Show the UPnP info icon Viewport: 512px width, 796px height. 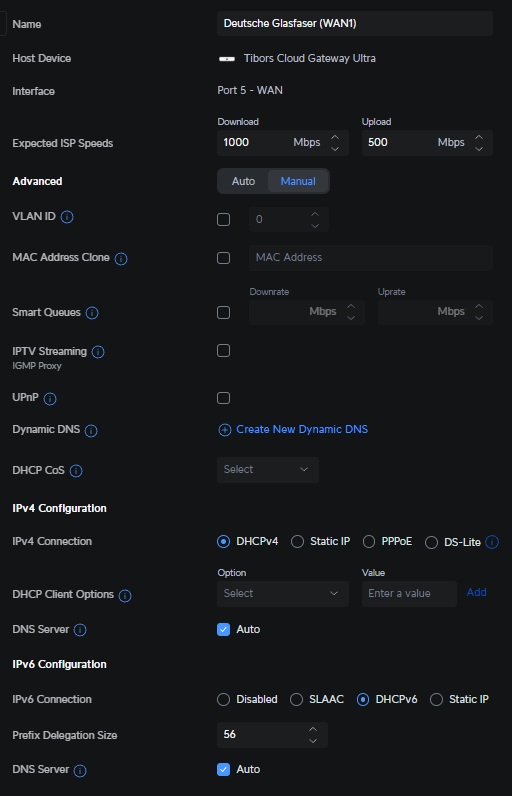coord(50,399)
